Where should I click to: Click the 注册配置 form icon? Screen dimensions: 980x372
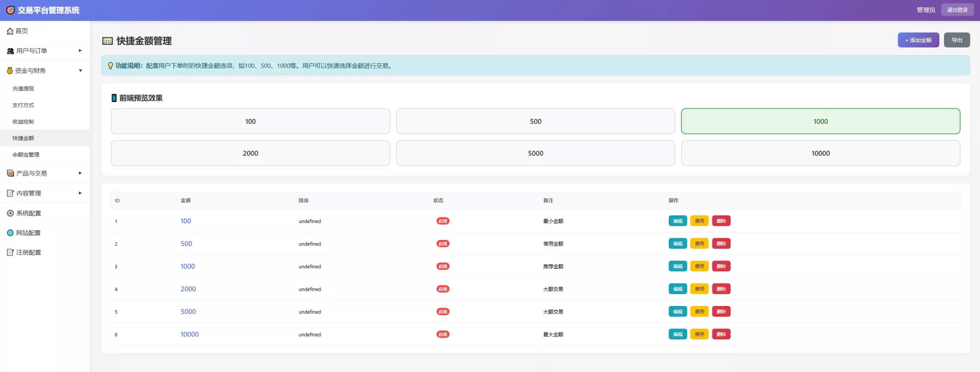11,252
